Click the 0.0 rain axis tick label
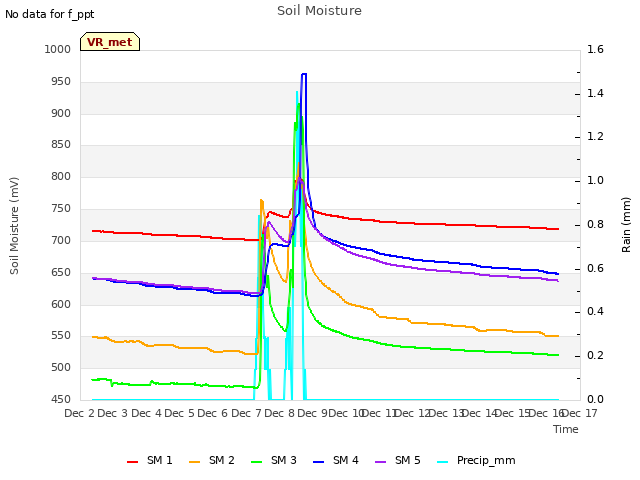 tap(596, 400)
